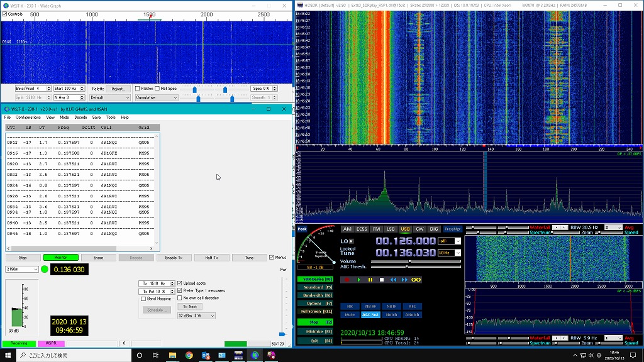Toggle the Controls checkbox in Wide Graph
Viewport: 644px width, 362px height.
(x=4, y=14)
